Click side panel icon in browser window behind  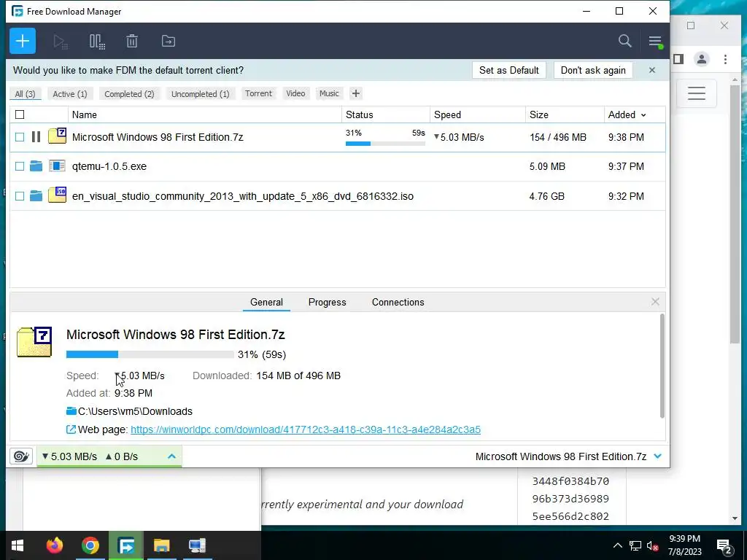point(678,59)
